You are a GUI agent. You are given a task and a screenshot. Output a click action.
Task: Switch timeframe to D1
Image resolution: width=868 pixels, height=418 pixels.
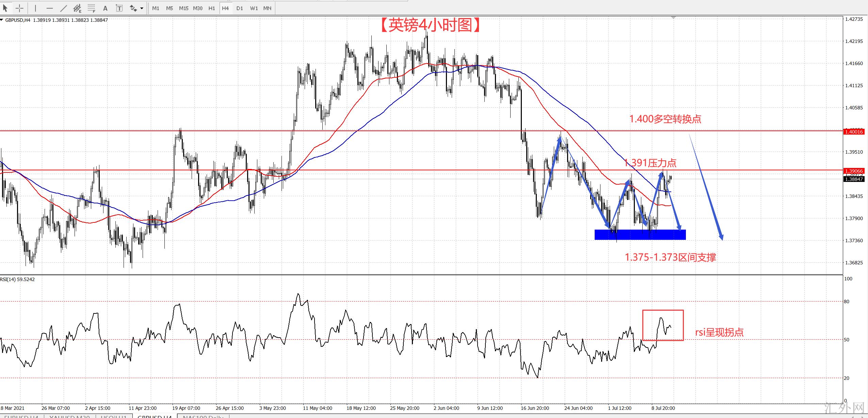[x=240, y=8]
